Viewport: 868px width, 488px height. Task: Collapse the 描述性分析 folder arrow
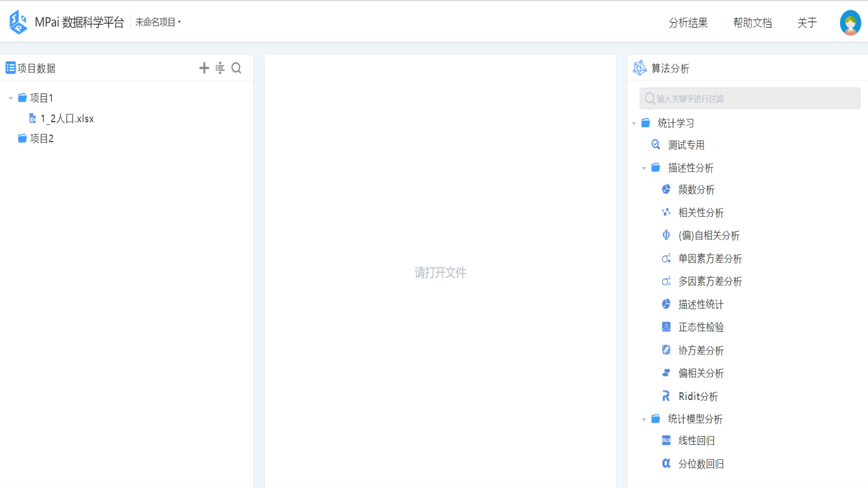[644, 168]
